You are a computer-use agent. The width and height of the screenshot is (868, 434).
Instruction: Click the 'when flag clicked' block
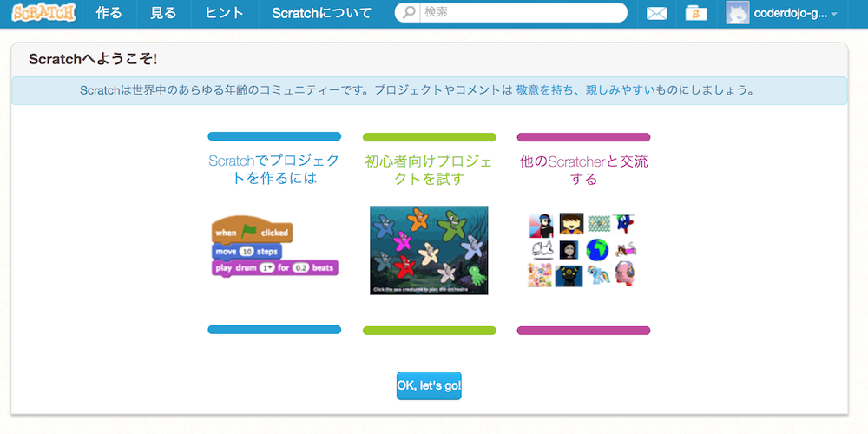tap(253, 230)
